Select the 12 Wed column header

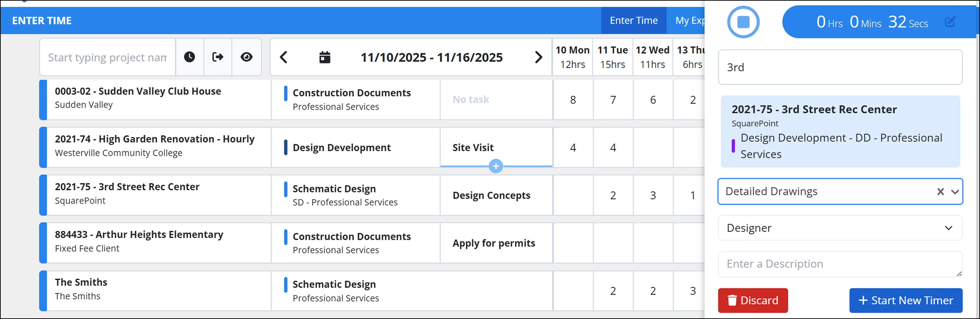(x=652, y=57)
